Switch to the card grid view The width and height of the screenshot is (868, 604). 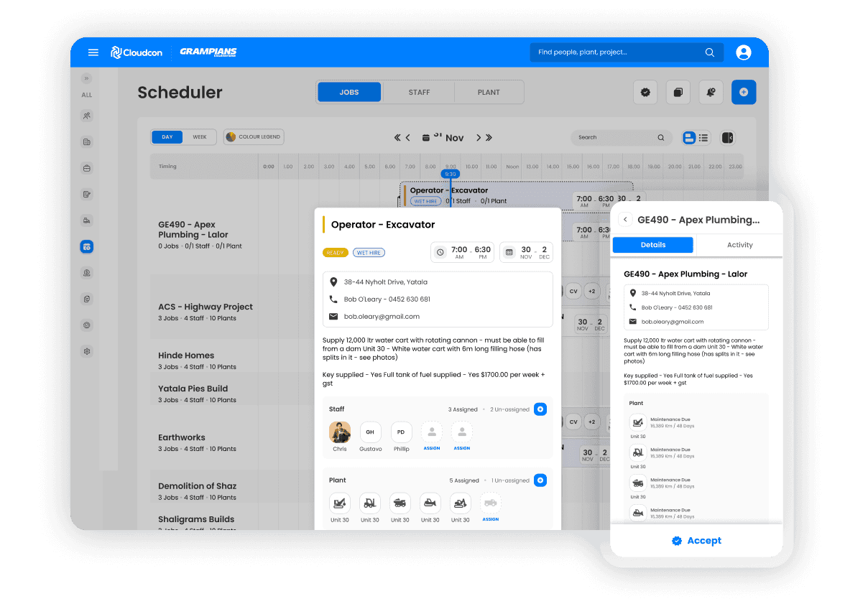pyautogui.click(x=689, y=138)
